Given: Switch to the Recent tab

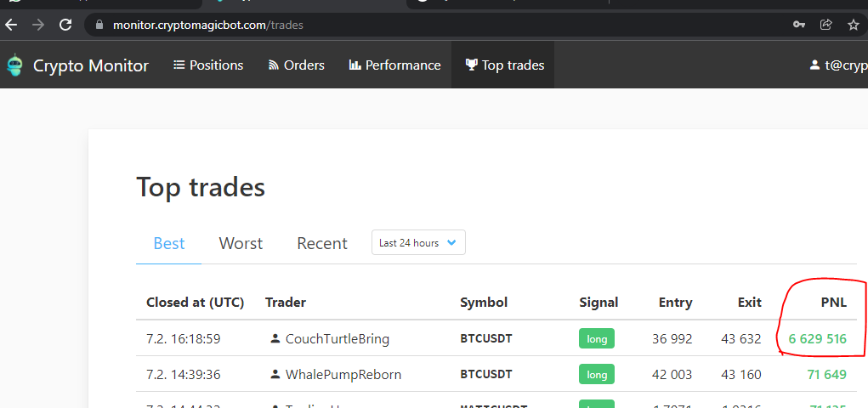Looking at the screenshot, I should click(x=322, y=244).
